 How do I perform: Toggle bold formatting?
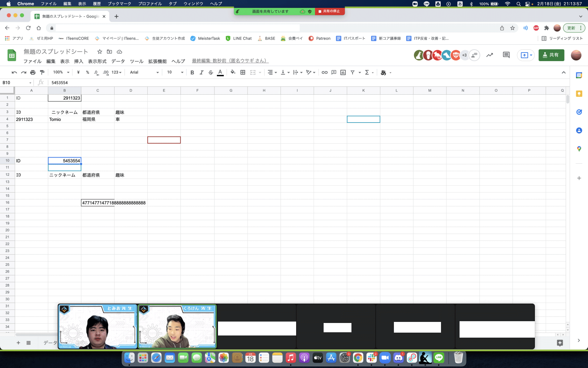[x=192, y=73]
